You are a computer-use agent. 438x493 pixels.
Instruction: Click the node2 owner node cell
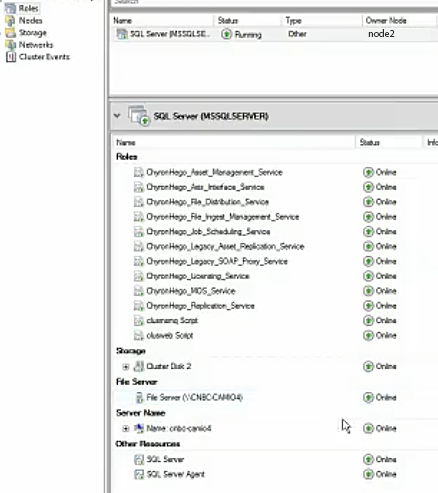coord(381,34)
